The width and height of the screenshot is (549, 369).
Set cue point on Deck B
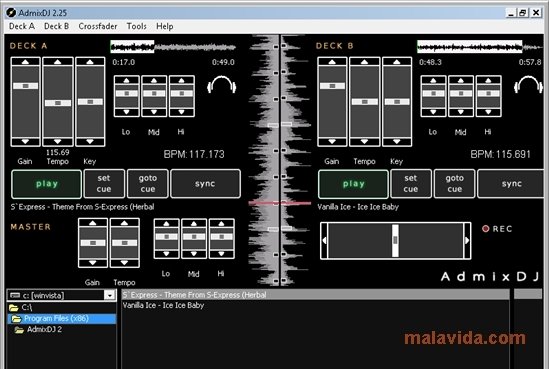coord(411,184)
